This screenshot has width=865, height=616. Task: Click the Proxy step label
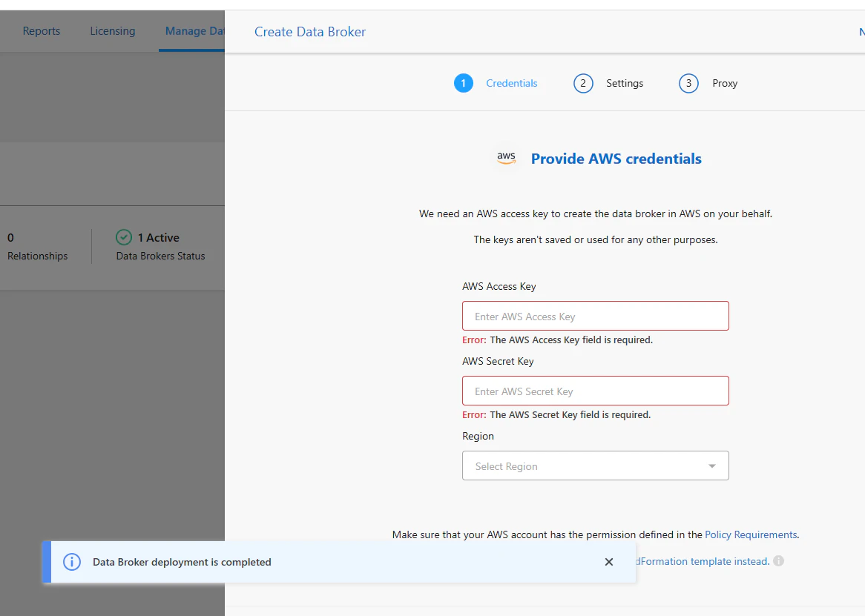pyautogui.click(x=725, y=83)
